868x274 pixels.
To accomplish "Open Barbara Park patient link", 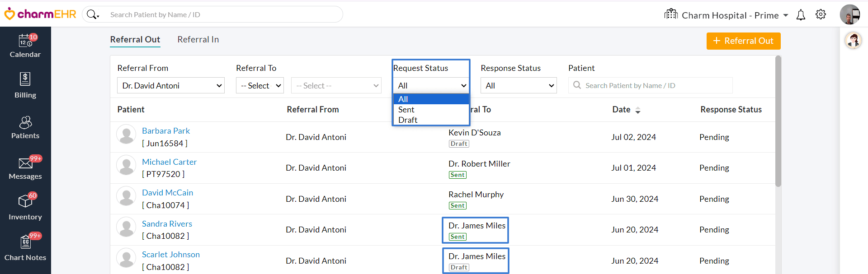I will (166, 131).
